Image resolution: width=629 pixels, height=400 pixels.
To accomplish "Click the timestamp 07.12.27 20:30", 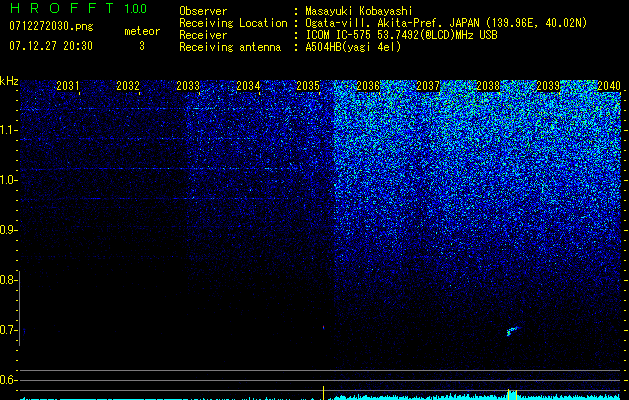I will pyautogui.click(x=51, y=46).
